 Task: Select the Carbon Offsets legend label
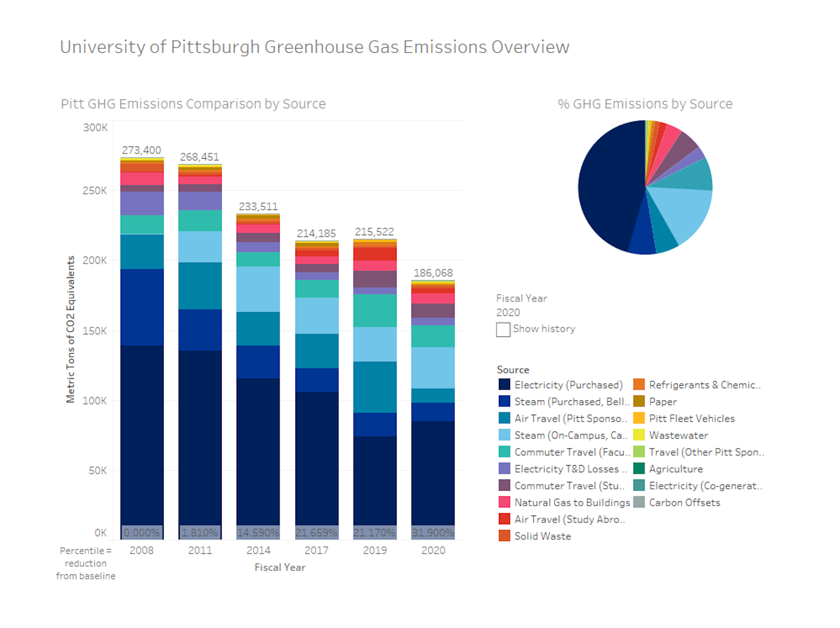pyautogui.click(x=685, y=502)
